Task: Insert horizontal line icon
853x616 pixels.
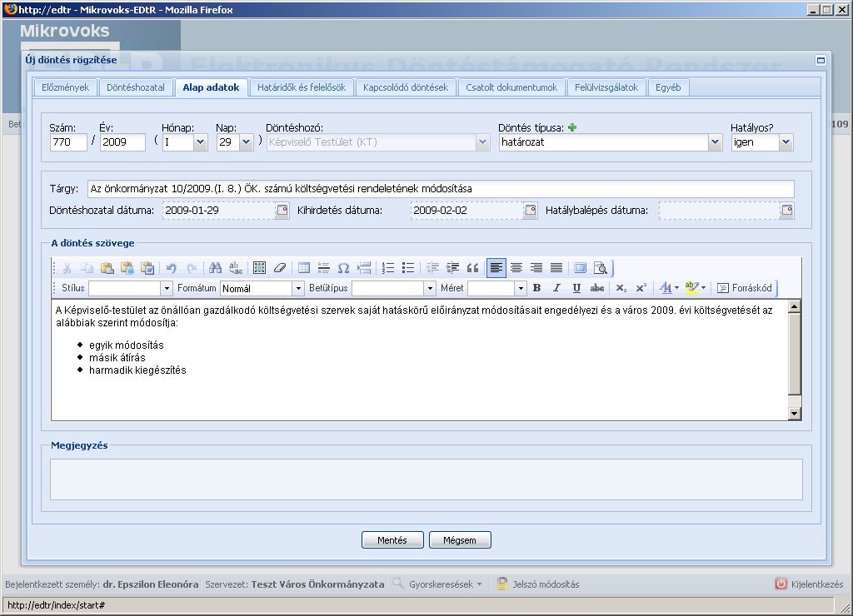Action: click(324, 268)
